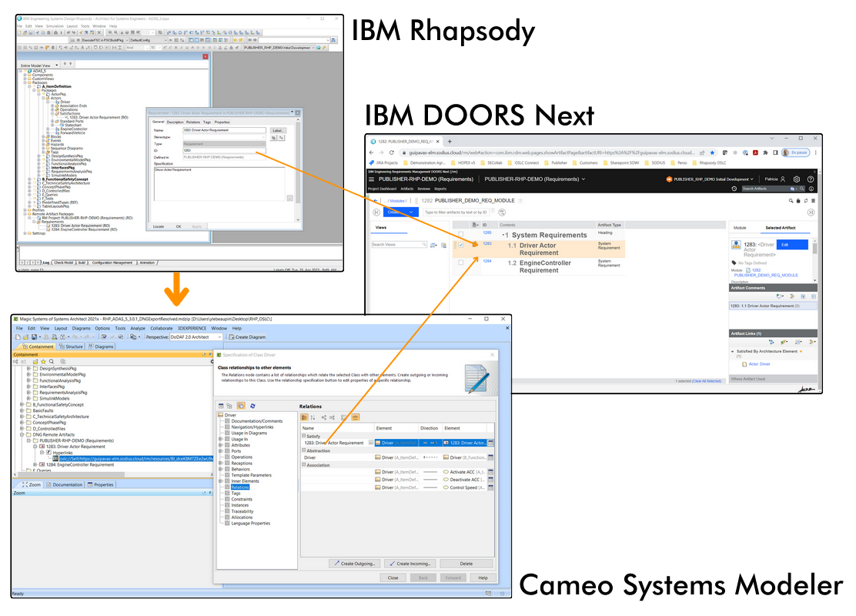The height and width of the screenshot is (616, 856).
Task: Open DOORS Next hamburger menu icon
Action: click(372, 179)
